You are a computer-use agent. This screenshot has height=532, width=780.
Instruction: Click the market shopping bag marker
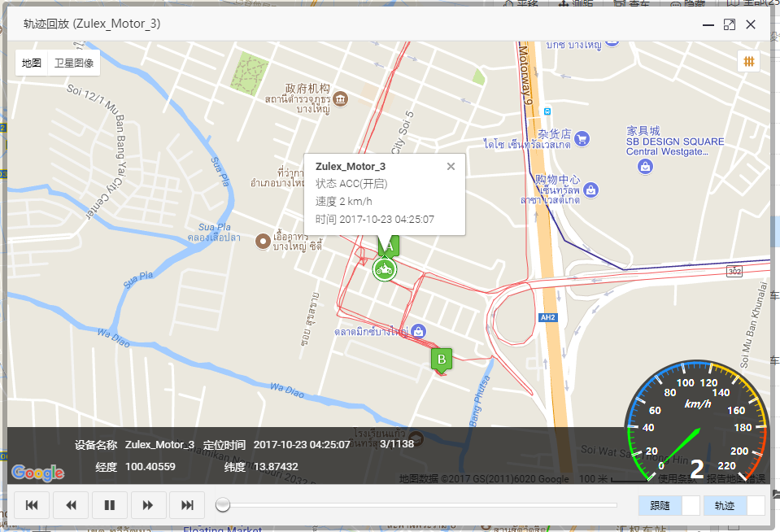click(x=419, y=331)
